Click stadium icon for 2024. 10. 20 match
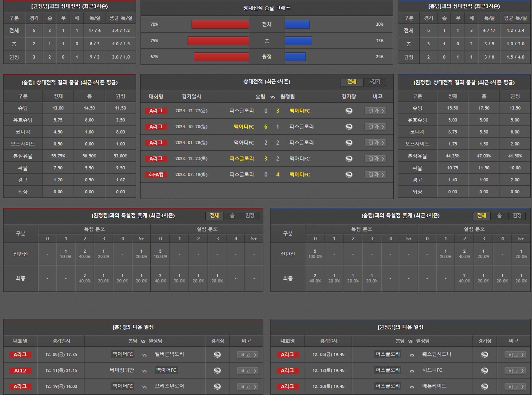This screenshot has width=532, height=395. coord(349,127)
